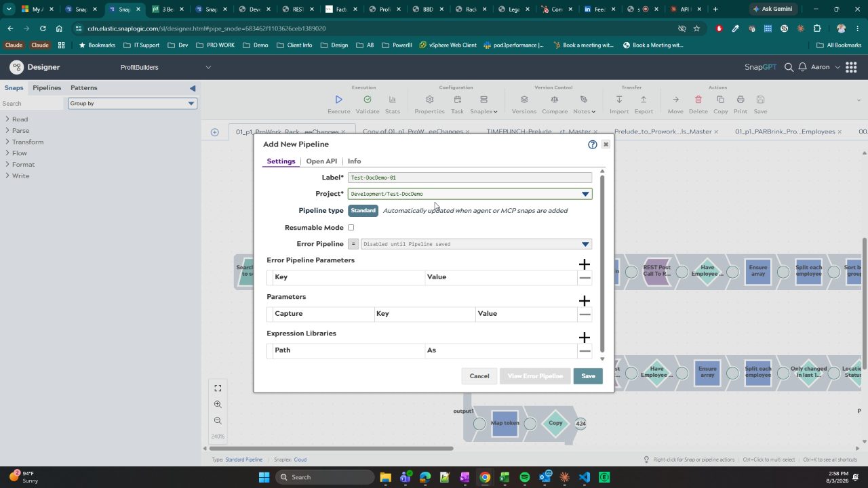Click the fit-to-screen canvas icon
Screen dimensions: 868x488
pos(218,388)
